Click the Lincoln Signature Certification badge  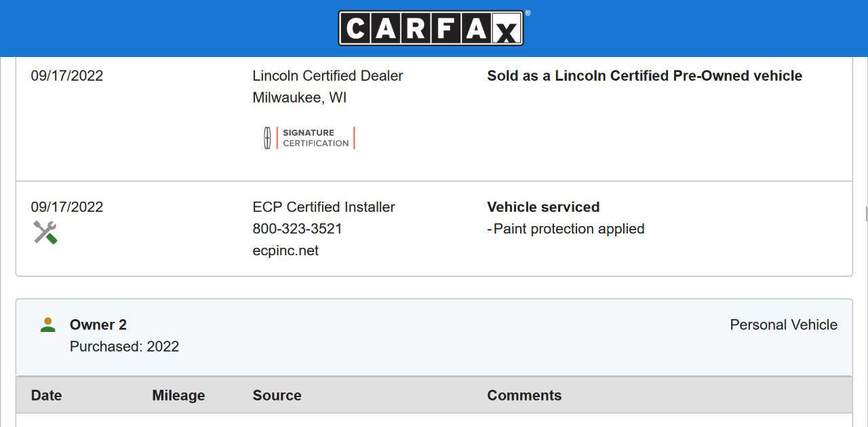pyautogui.click(x=309, y=138)
